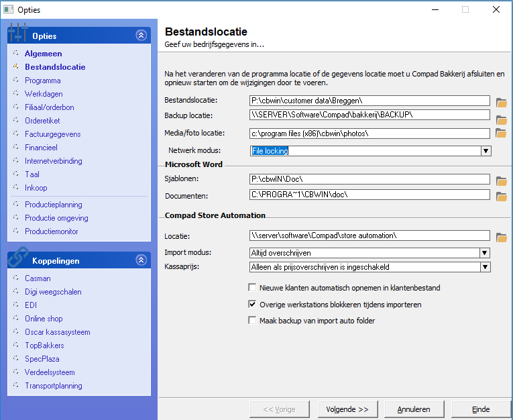Click the Documenten path field

tap(369, 195)
